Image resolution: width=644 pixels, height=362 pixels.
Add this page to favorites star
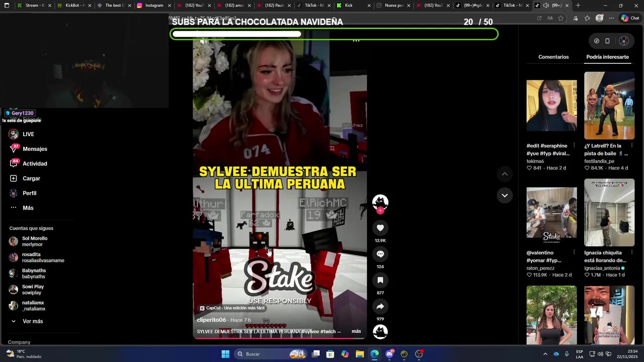[561, 18]
